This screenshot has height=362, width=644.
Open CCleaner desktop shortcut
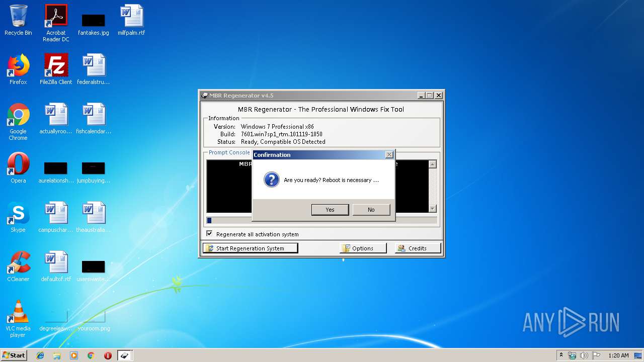coord(18,266)
